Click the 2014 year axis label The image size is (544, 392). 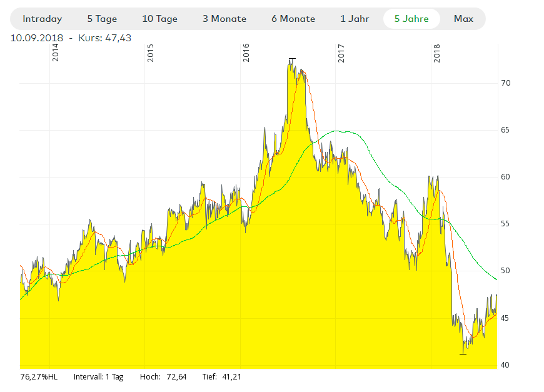tap(56, 53)
